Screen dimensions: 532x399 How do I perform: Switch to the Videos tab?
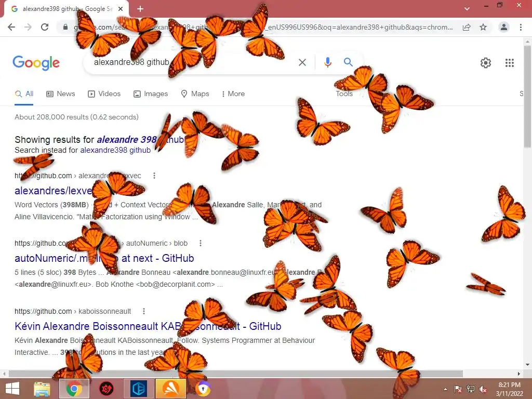104,94
